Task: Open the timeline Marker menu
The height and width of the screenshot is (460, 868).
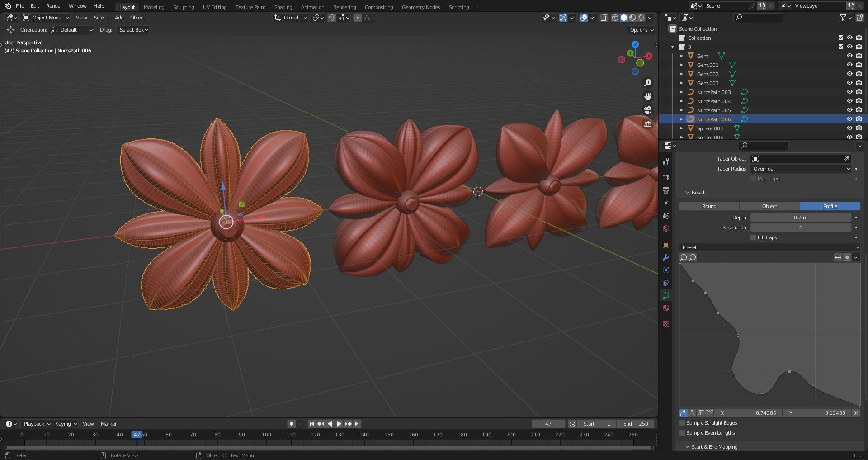Action: pyautogui.click(x=108, y=424)
